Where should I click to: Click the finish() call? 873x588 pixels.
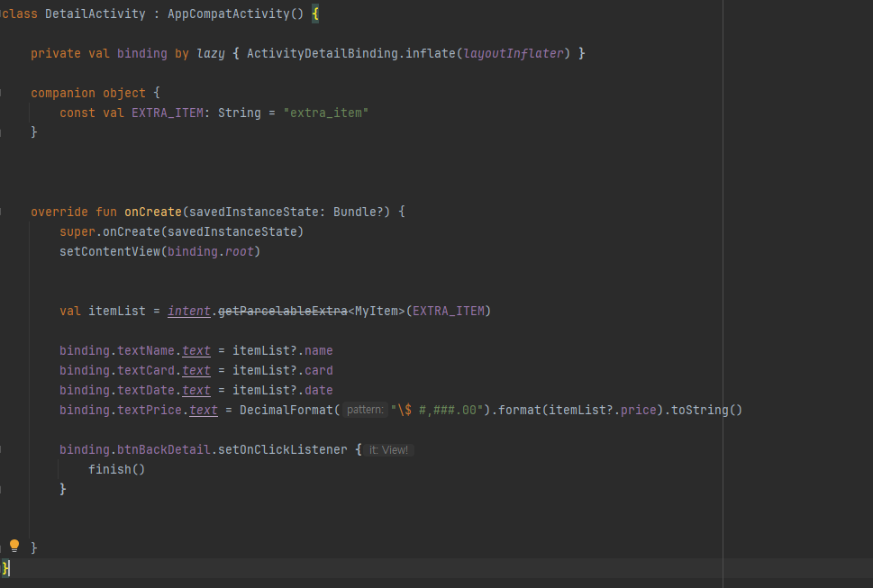[x=117, y=469]
